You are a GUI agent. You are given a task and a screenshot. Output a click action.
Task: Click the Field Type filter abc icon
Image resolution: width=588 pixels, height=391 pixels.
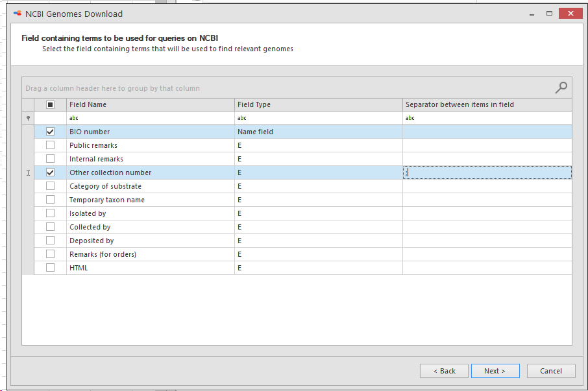(x=242, y=118)
